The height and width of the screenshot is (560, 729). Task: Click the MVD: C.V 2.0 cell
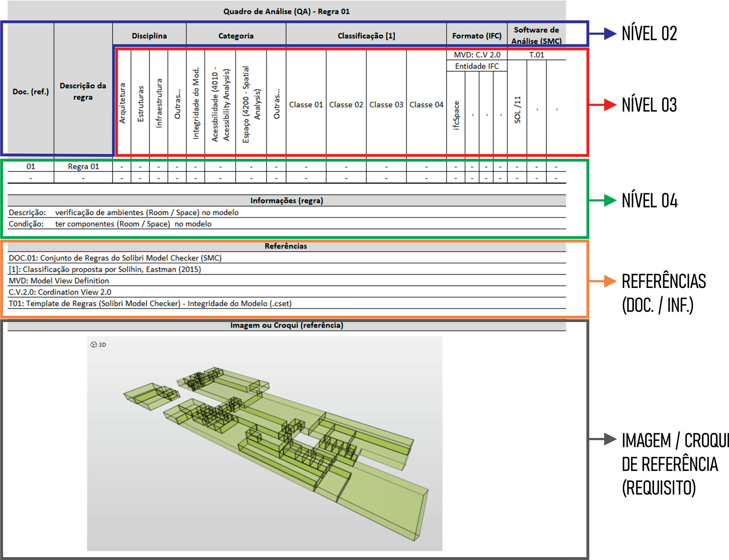click(x=477, y=55)
